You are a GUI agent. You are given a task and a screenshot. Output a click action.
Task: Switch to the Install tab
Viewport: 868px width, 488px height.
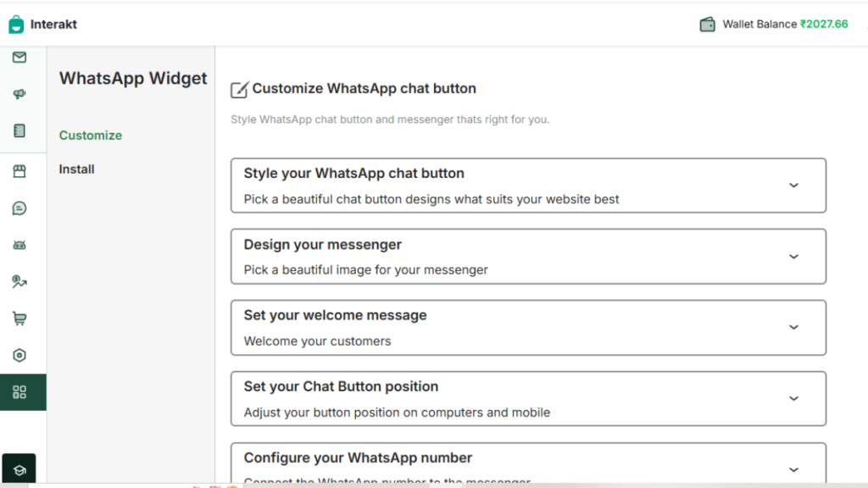(x=76, y=169)
